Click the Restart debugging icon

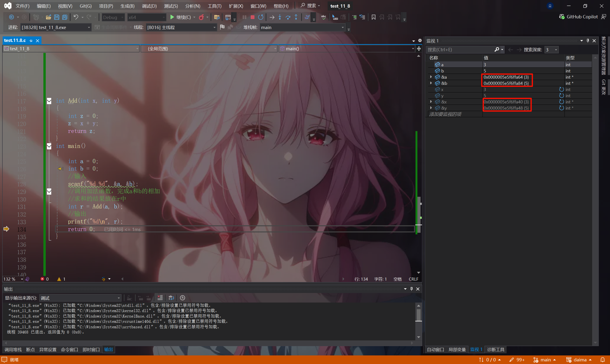click(261, 17)
